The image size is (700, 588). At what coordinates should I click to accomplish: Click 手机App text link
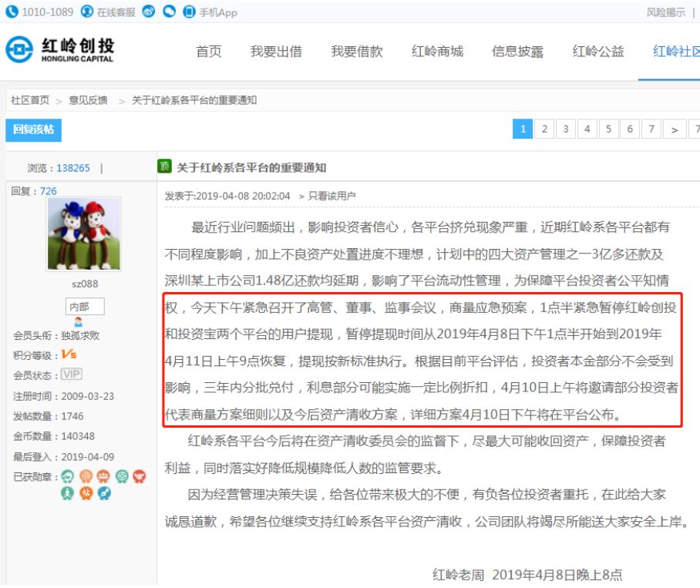pos(218,12)
